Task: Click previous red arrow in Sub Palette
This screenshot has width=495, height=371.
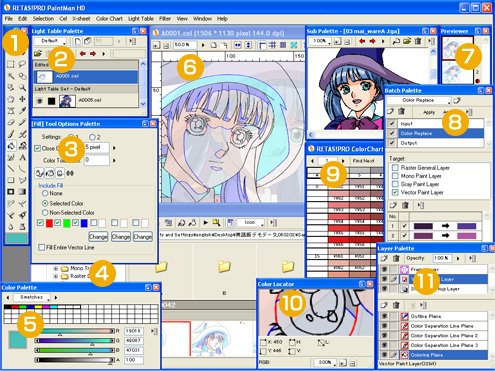Action: [362, 41]
